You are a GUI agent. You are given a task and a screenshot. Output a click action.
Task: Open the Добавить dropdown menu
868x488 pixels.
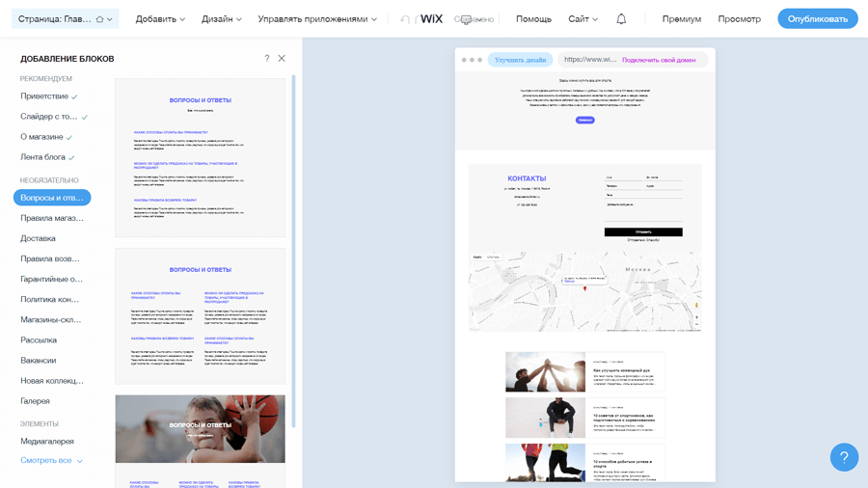click(x=160, y=19)
